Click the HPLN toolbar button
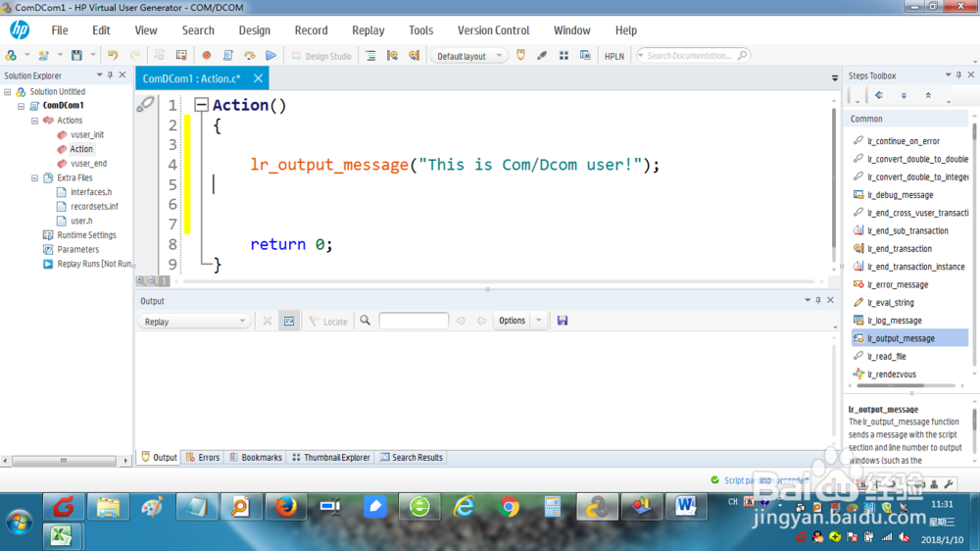The width and height of the screenshot is (980, 551). click(614, 56)
